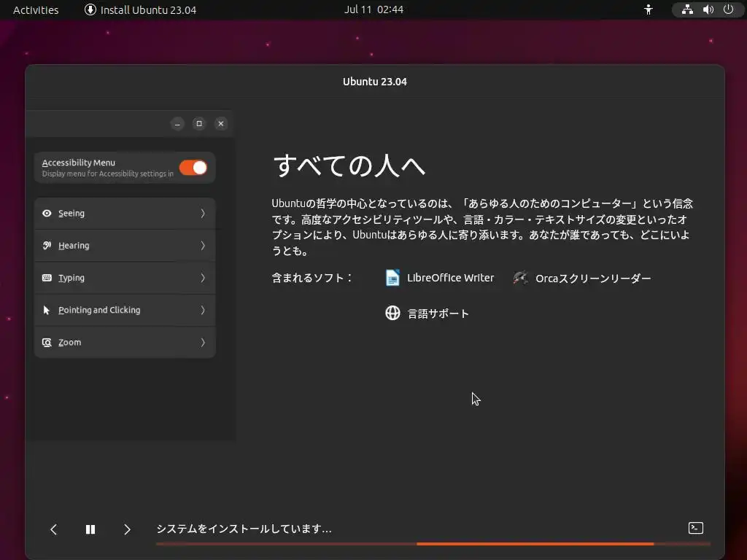Image resolution: width=747 pixels, height=560 pixels.
Task: Advance to the next installer slide
Action: point(127,529)
